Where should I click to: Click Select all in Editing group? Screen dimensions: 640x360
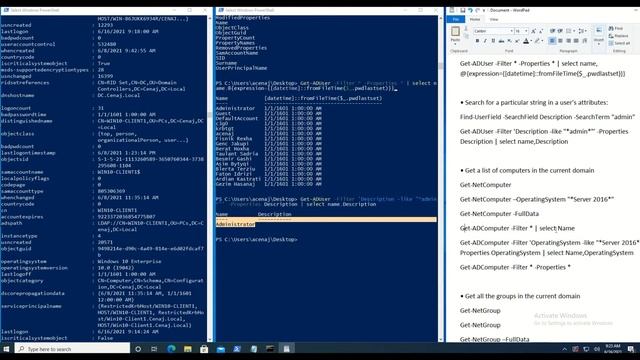coord(619,43)
